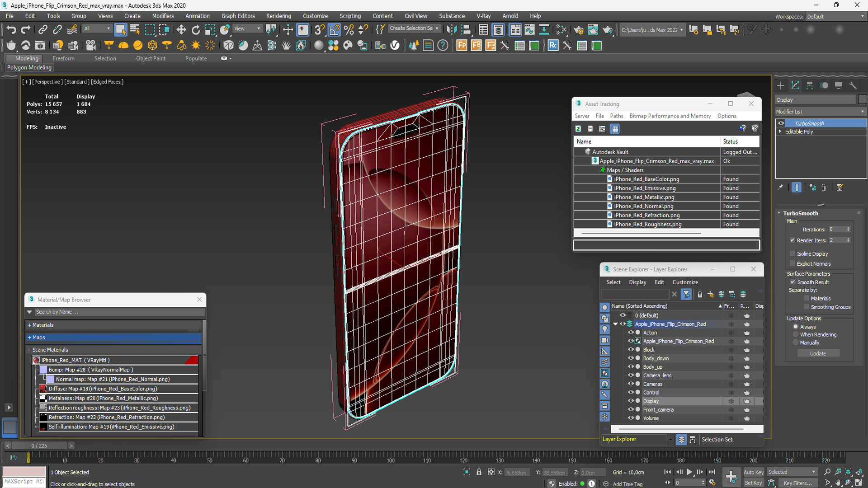Open the Motion command panel tab

tap(824, 85)
